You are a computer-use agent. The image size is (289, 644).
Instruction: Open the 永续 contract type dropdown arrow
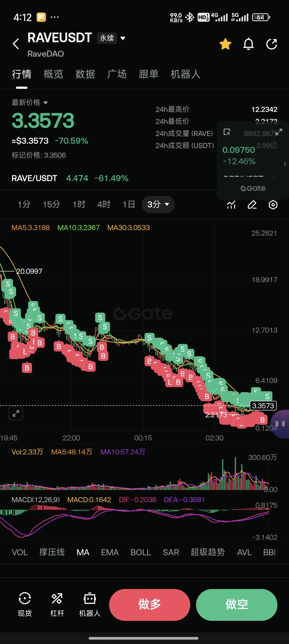(x=123, y=38)
